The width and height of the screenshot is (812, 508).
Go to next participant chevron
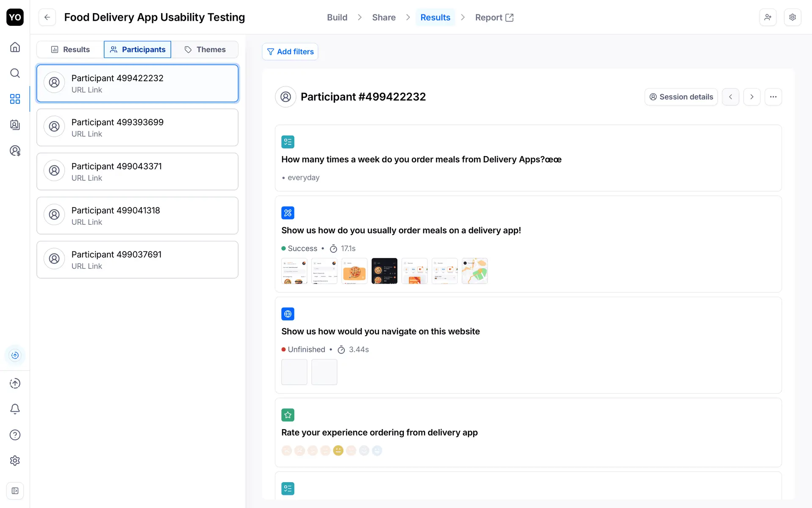[x=752, y=97]
